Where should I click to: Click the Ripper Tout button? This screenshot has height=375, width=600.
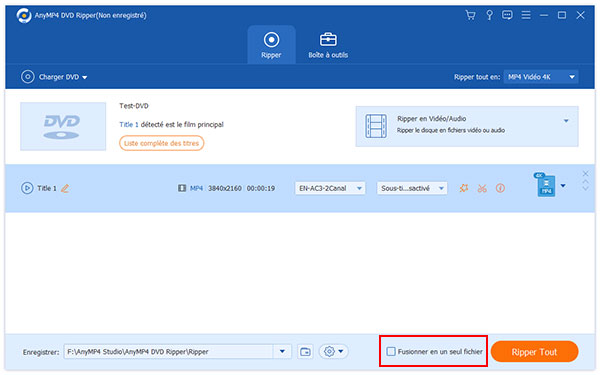(x=534, y=352)
